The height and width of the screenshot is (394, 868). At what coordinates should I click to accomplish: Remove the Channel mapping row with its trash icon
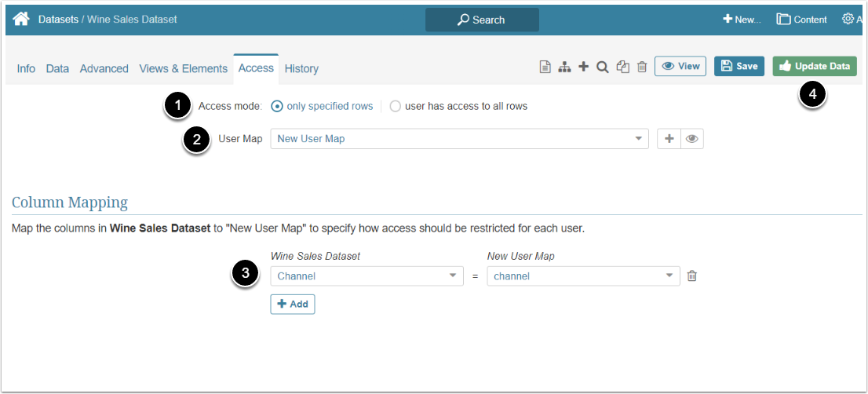click(691, 275)
